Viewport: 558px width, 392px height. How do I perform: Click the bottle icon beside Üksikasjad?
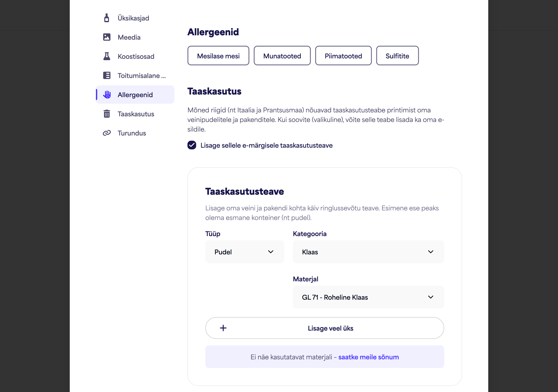coord(106,18)
